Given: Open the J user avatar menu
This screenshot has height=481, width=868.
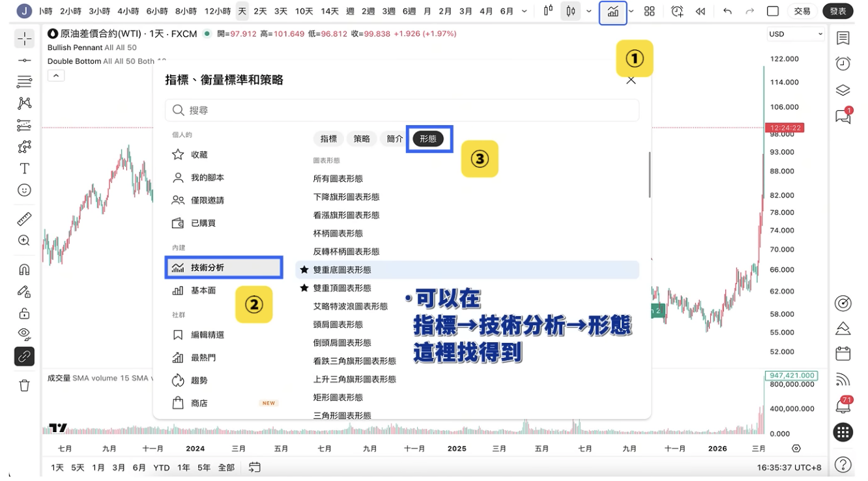Looking at the screenshot, I should 24,10.
